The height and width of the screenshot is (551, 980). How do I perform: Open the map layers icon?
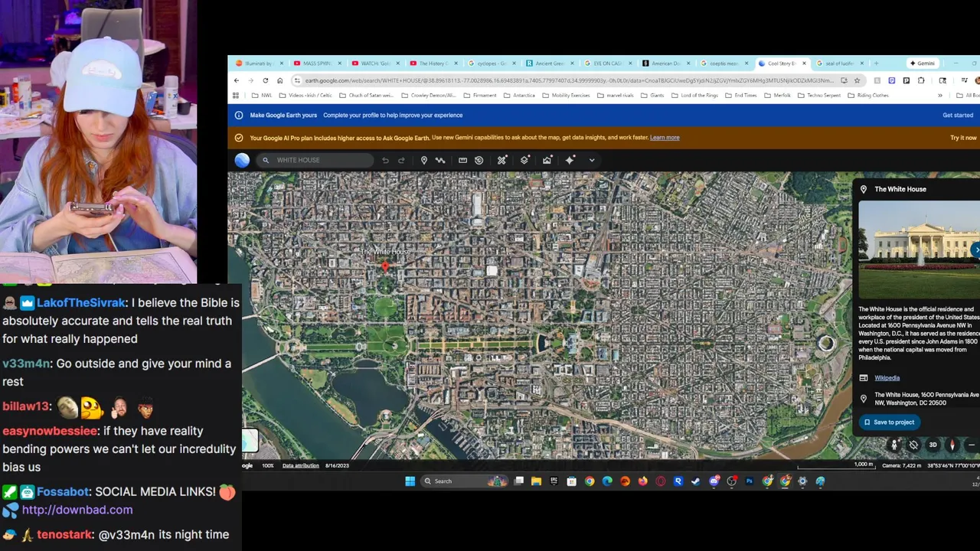[x=524, y=160]
